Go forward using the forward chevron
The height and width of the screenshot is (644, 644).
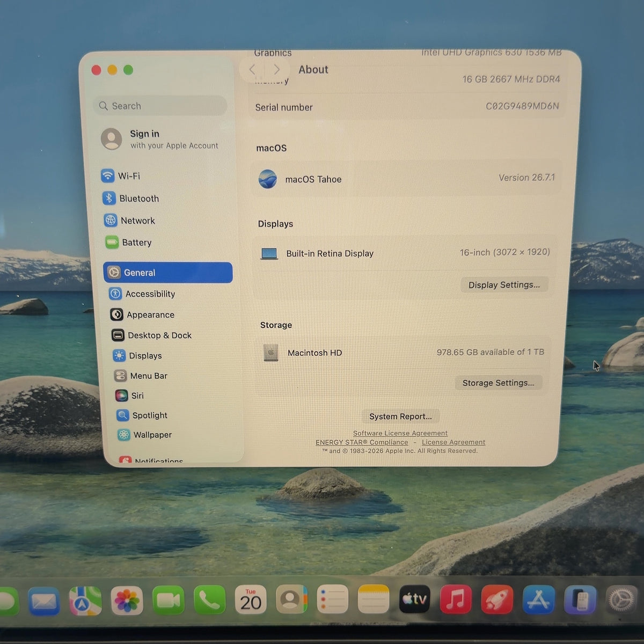(276, 69)
